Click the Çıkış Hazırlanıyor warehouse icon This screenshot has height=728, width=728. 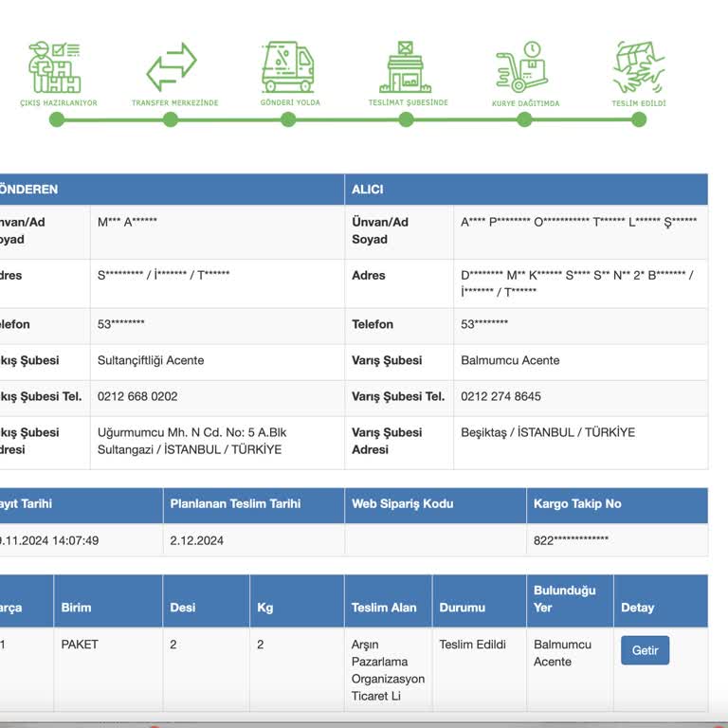point(55,67)
